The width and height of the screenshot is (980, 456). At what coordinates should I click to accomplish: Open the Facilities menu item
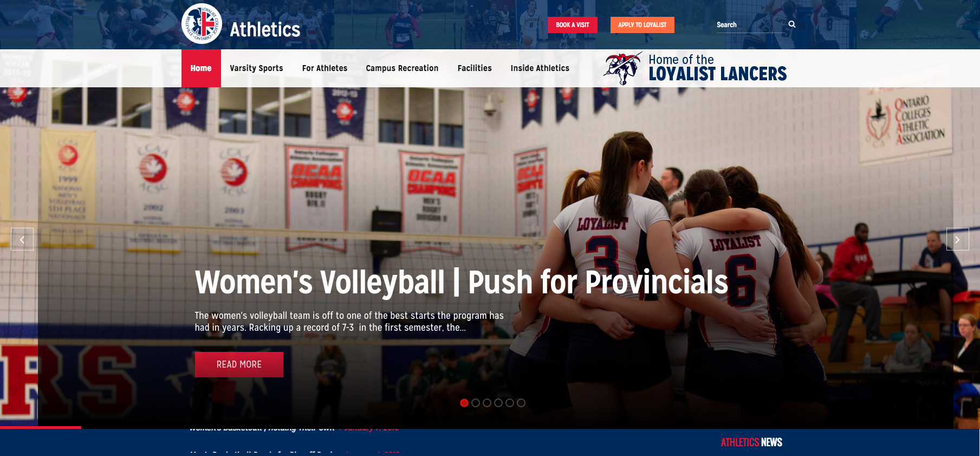coord(475,68)
